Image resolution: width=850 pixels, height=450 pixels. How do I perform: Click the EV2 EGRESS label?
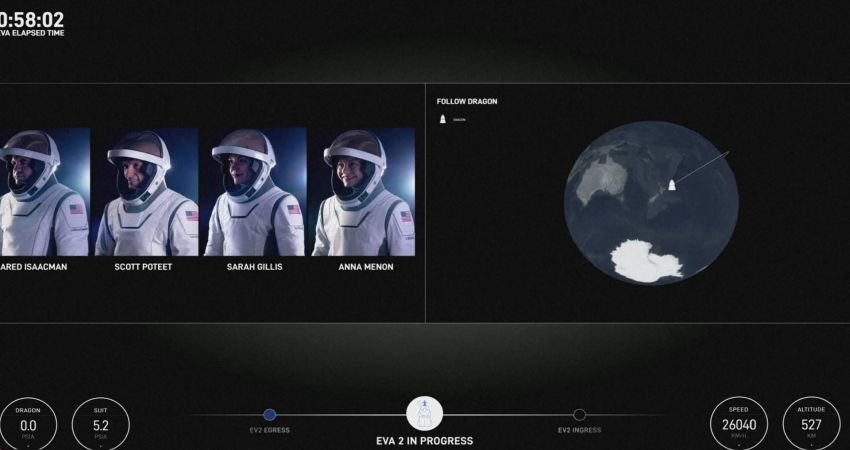point(269,430)
